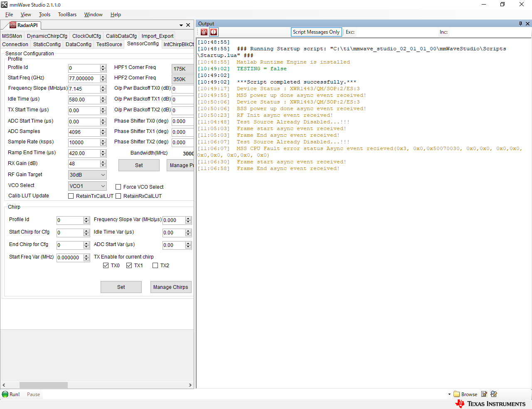The width and height of the screenshot is (532, 409).
Task: Click the Inc: filter text field
Action: click(490, 32)
